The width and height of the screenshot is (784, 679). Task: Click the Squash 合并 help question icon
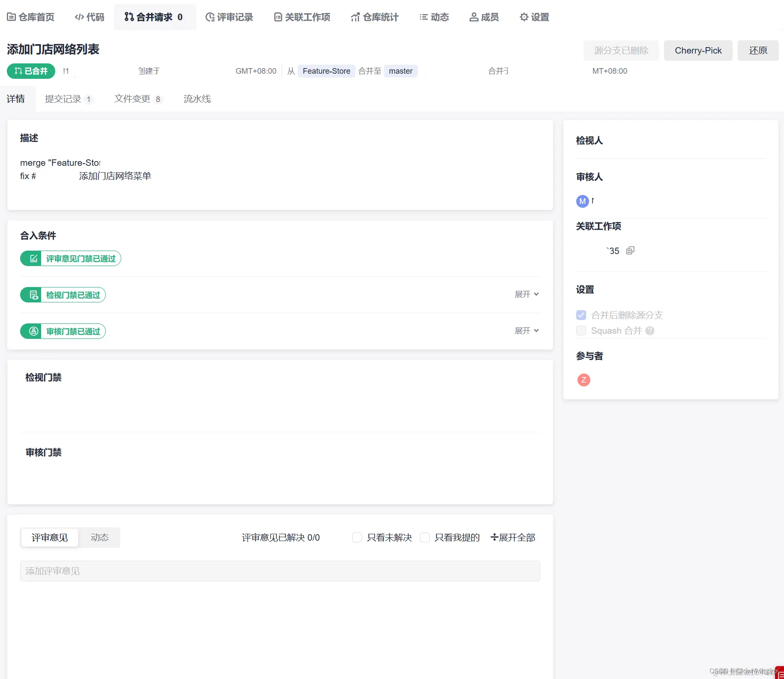tap(650, 331)
